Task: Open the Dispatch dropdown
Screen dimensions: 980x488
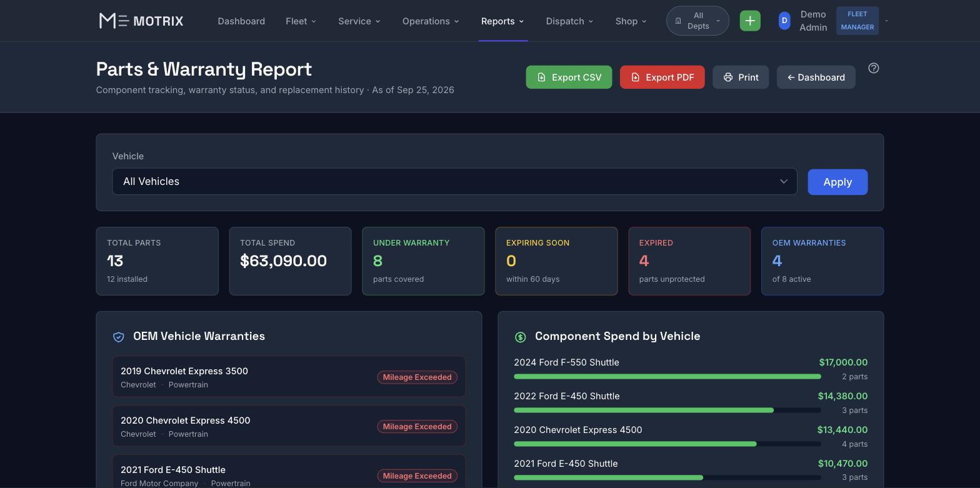Action: [569, 21]
